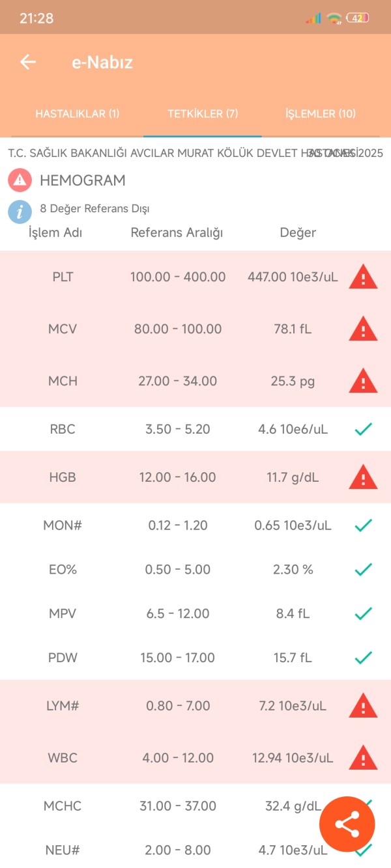Tap the battery indicator in status bar

[357, 18]
